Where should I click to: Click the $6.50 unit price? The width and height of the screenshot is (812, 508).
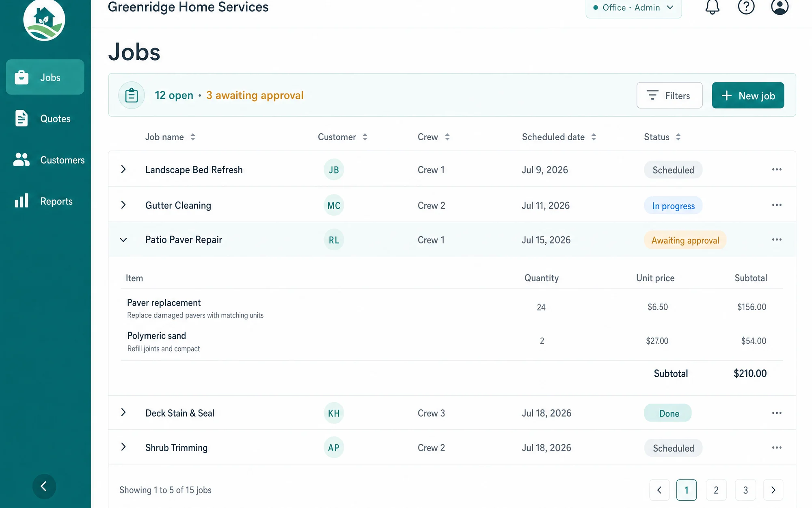pos(657,307)
